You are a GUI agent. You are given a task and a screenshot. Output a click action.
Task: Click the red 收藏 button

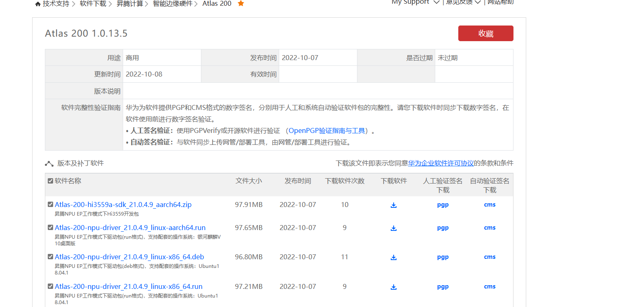pyautogui.click(x=486, y=33)
